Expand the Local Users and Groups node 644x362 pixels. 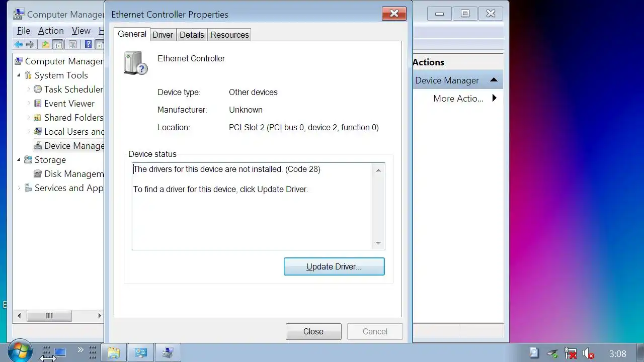[29, 132]
